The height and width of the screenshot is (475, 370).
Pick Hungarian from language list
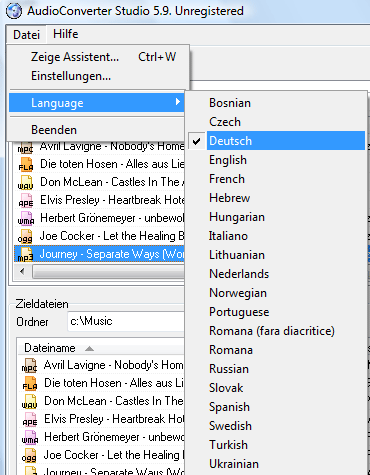(x=277, y=217)
